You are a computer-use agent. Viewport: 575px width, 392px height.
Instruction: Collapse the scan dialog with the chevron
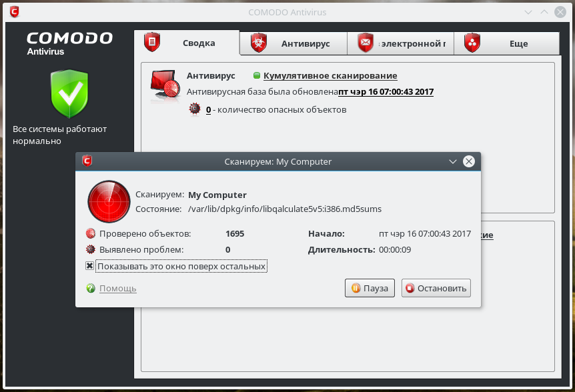pyautogui.click(x=453, y=161)
